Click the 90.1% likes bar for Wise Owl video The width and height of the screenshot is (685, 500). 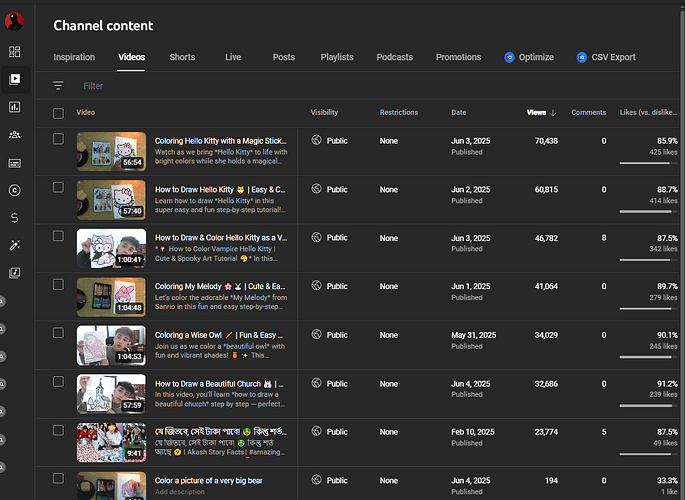pyautogui.click(x=648, y=357)
